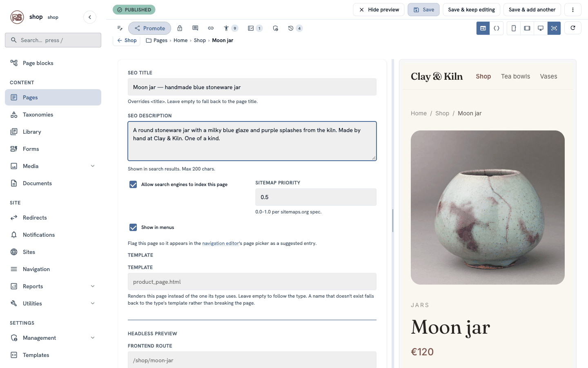The width and height of the screenshot is (588, 368).
Task: Open the edit-list icon left of Promote
Action: click(120, 28)
